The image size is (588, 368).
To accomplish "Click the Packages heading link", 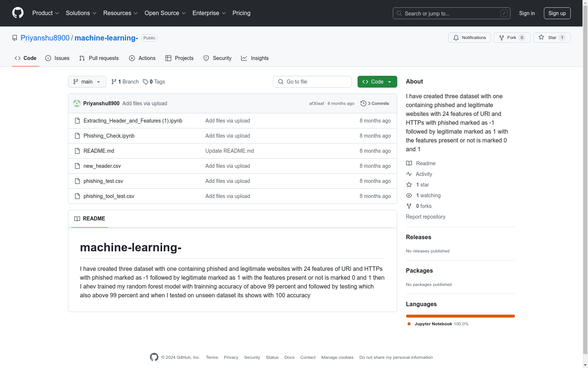I will click(419, 271).
